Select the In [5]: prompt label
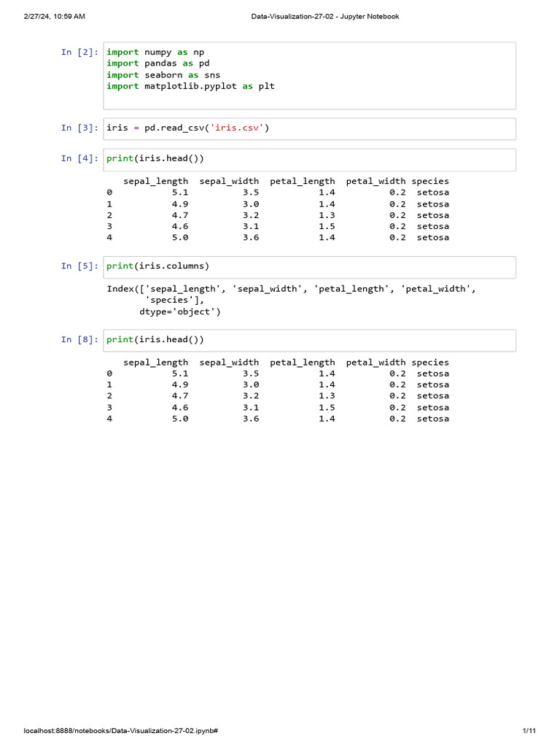Image resolution: width=560 pixels, height=747 pixels. click(79, 266)
